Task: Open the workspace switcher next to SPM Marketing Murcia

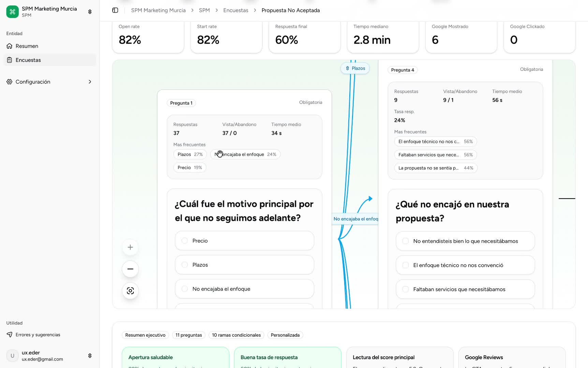Action: click(90, 12)
